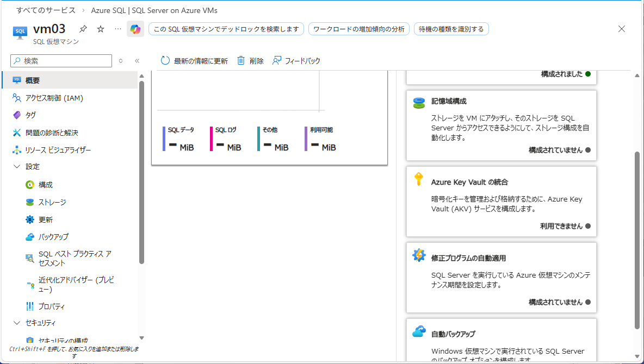Click the Azure Key Vault key icon
The width and height of the screenshot is (644, 364).
[418, 179]
